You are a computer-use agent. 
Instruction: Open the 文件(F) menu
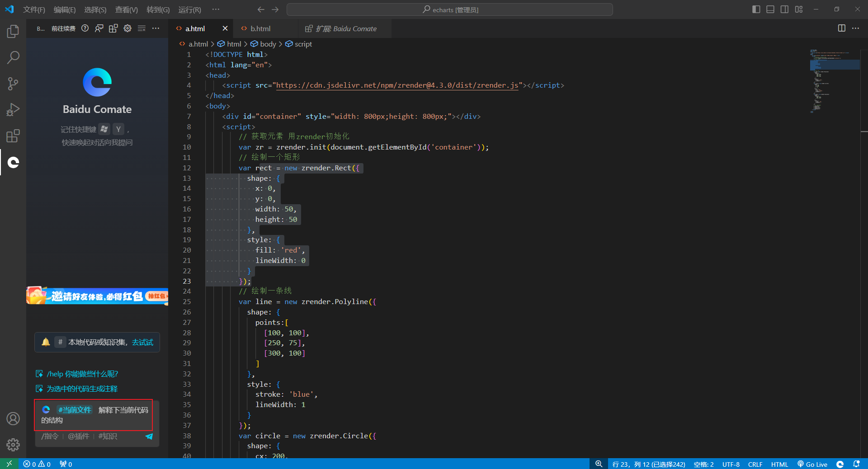tap(34, 9)
